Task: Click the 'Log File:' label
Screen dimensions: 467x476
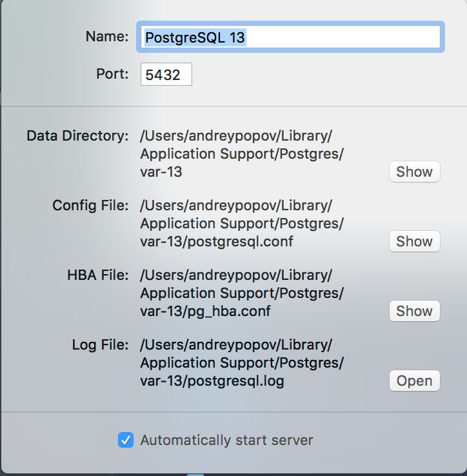Action: tap(100, 345)
